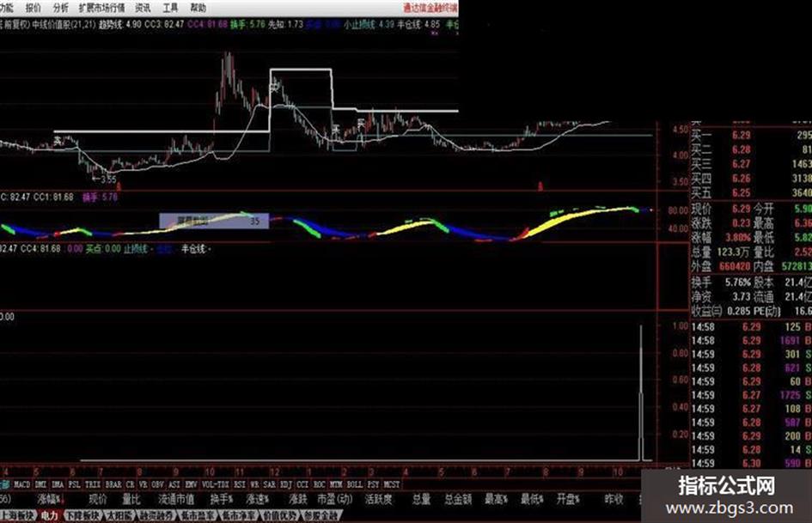Switch to the ASI indicator tab
The width and height of the screenshot is (812, 523).
tap(174, 484)
